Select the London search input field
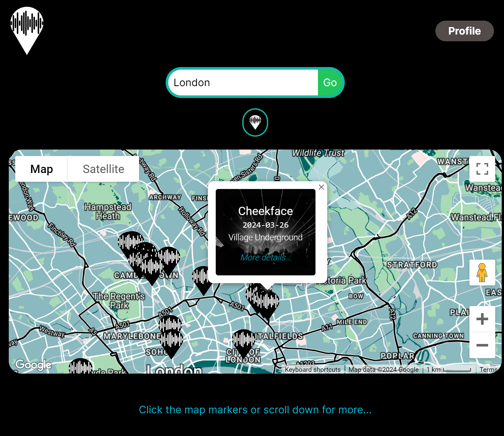Screen dimensions: 504x436 coord(245,82)
